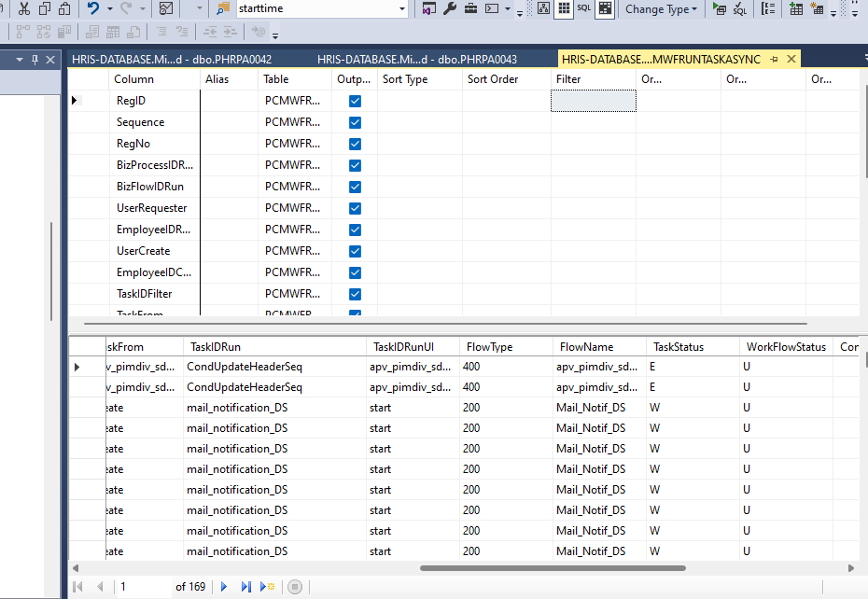Toggle the Criteria pane grid icon
This screenshot has width=868, height=599.
coord(563,8)
